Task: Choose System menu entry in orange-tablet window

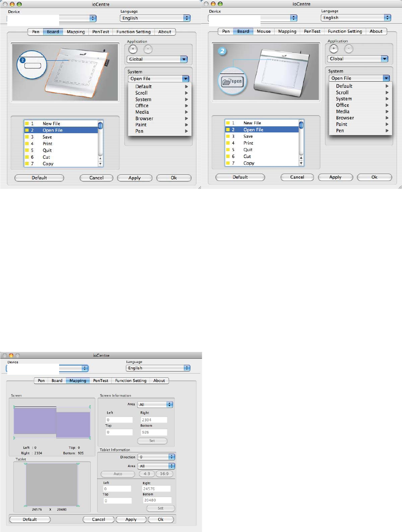Action: [x=160, y=99]
